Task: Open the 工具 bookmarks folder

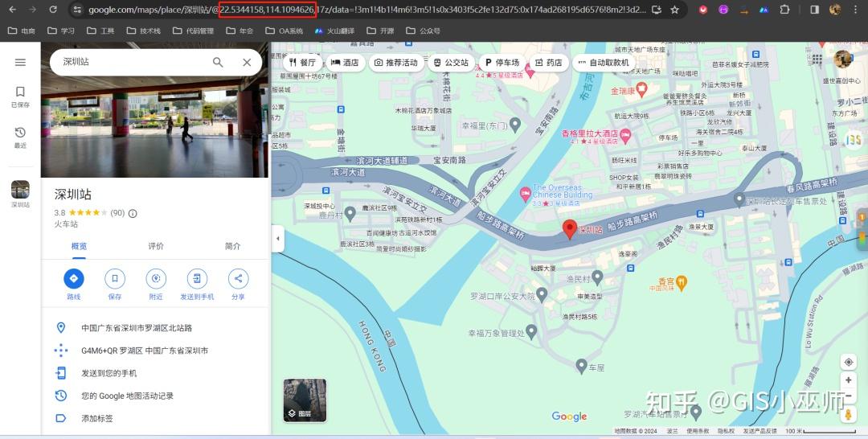Action: [x=100, y=31]
